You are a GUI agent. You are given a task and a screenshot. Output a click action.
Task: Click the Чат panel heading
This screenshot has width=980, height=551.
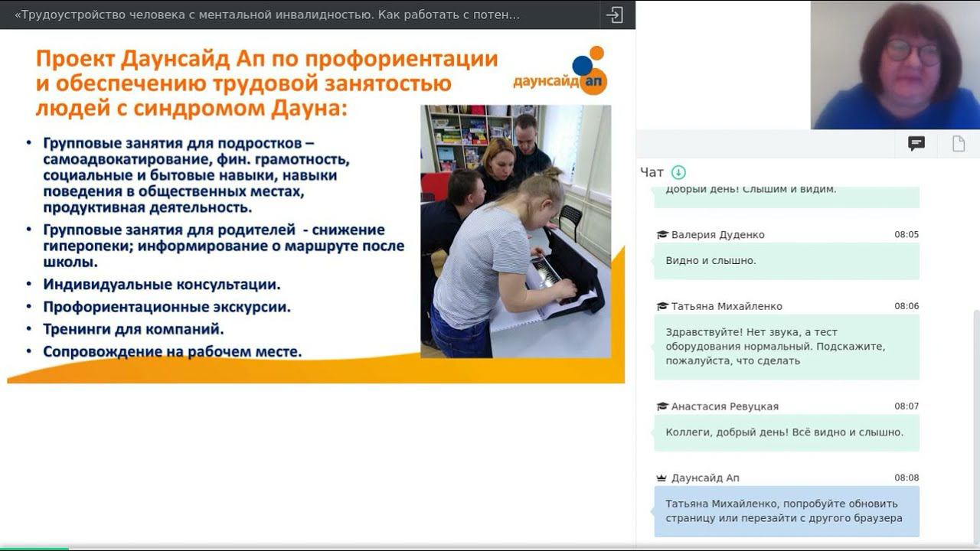(x=652, y=172)
